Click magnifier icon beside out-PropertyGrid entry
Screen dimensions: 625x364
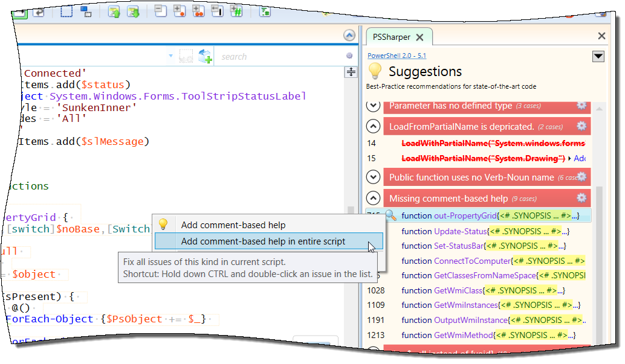coord(390,216)
